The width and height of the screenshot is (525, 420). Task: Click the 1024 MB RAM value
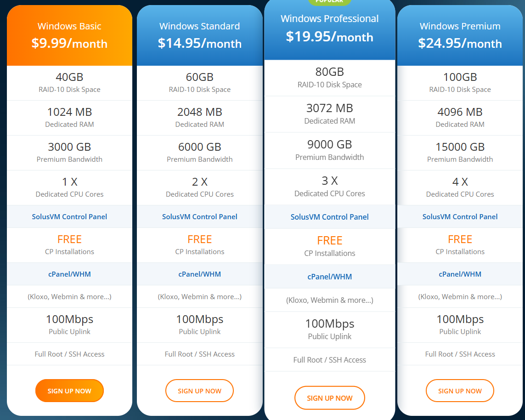coord(69,112)
